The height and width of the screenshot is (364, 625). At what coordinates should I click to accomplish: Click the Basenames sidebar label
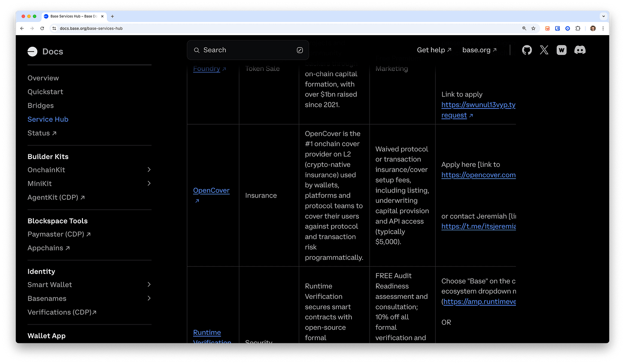tap(47, 298)
